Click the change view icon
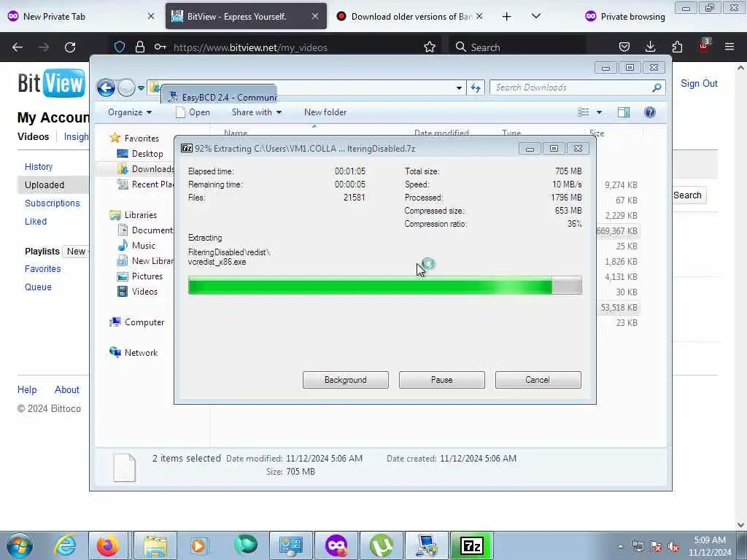Viewport: 747px width, 560px height. click(583, 112)
